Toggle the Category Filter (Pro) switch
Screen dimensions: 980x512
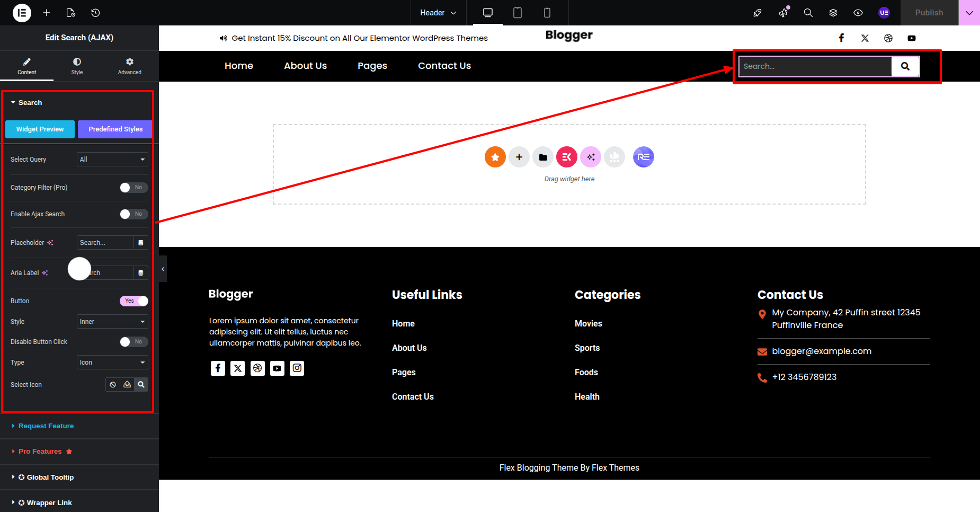point(133,188)
